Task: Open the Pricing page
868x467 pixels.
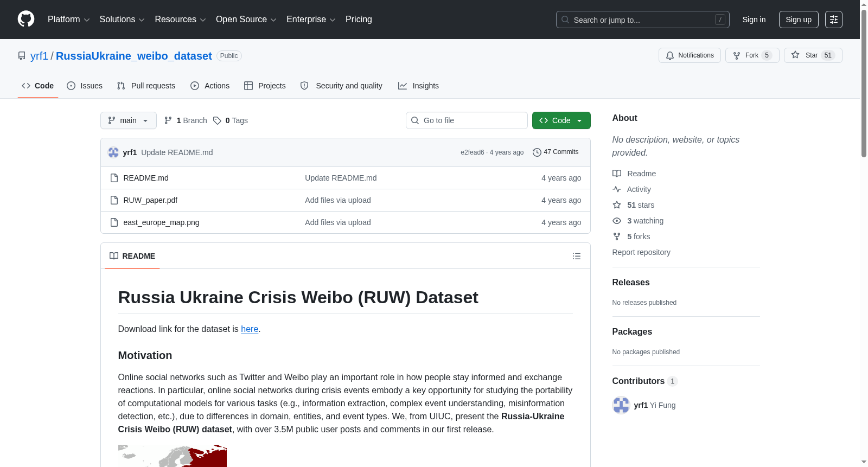Action: (359, 20)
